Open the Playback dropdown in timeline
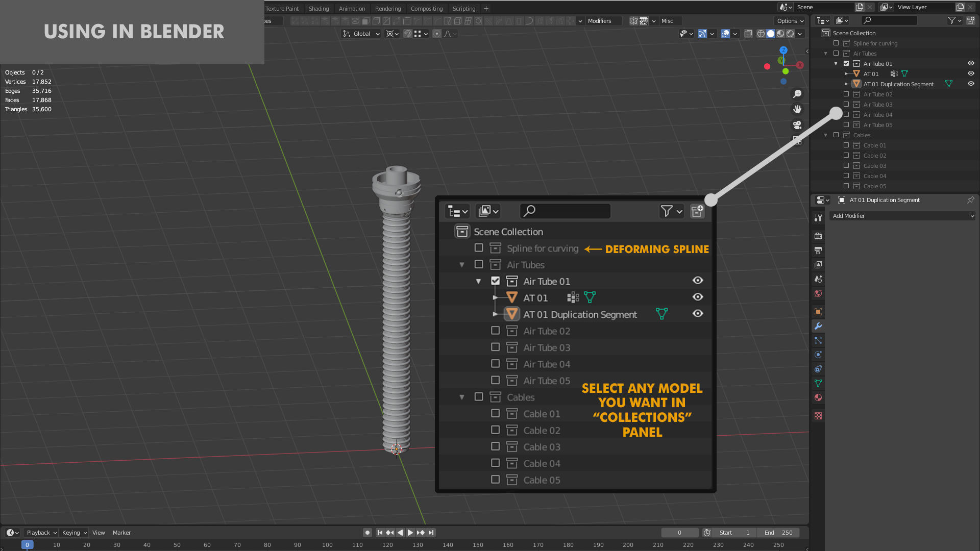980x551 pixels. tap(41, 533)
